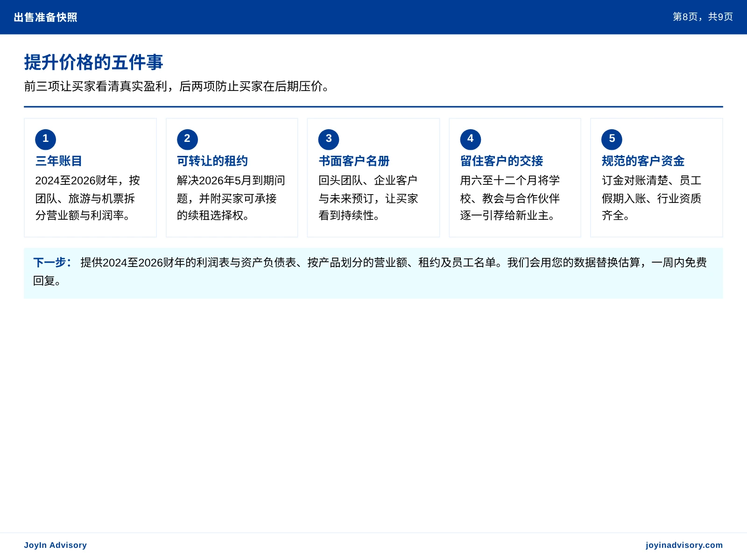Click the text 订金对账清楚、员工
The width and height of the screenshot is (747, 560).
click(x=651, y=181)
